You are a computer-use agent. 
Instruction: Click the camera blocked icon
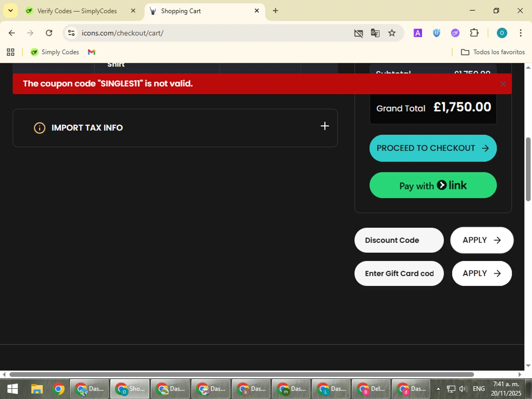358,33
